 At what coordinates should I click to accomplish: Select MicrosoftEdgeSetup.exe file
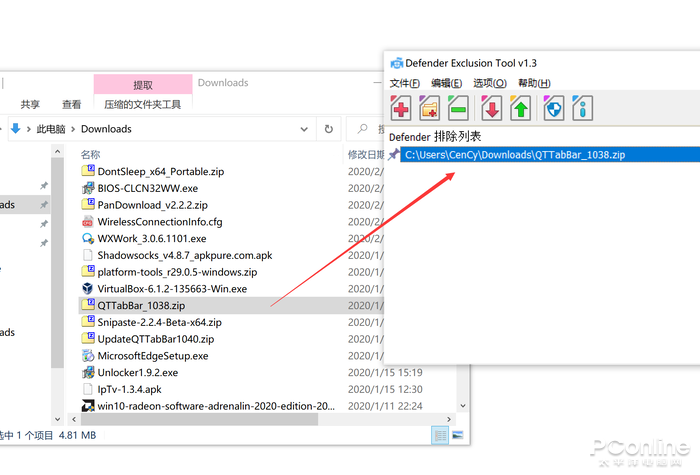click(153, 356)
